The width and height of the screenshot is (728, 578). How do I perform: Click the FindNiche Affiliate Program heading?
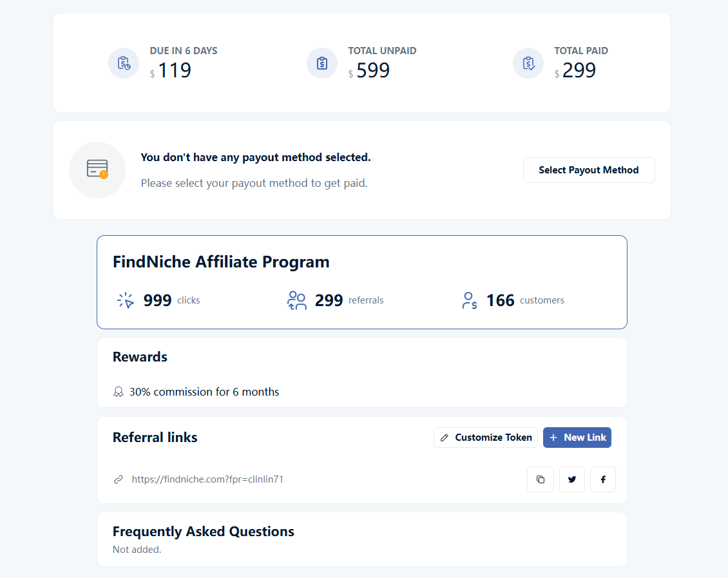(221, 262)
